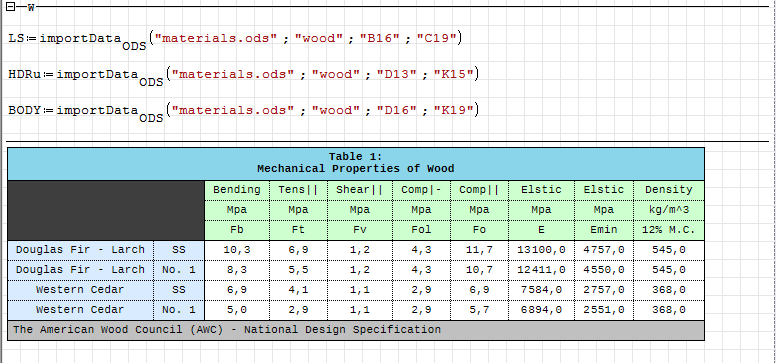This screenshot has height=363, width=776.
Task: Click the Western Cedar No. 1 grade cell
Action: point(179,310)
